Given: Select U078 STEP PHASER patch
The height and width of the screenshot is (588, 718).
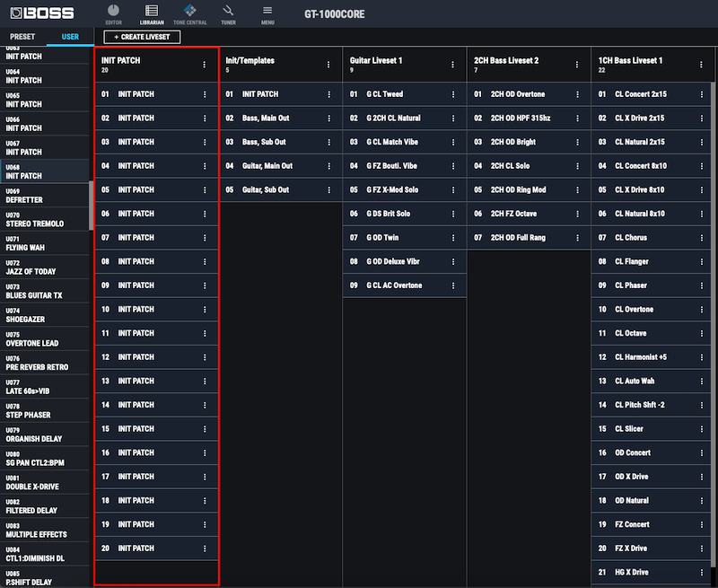Looking at the screenshot, I should (x=44, y=410).
